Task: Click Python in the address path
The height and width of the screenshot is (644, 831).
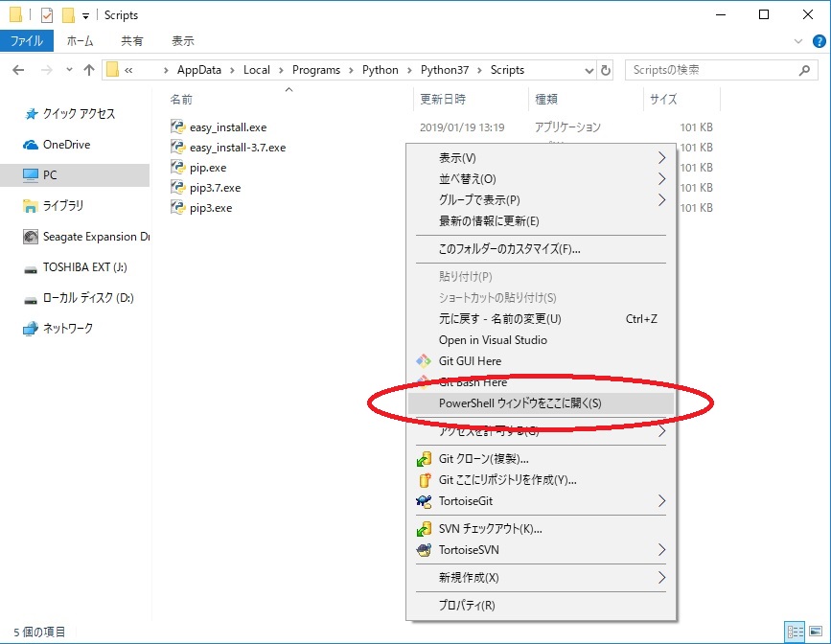Action: point(380,70)
